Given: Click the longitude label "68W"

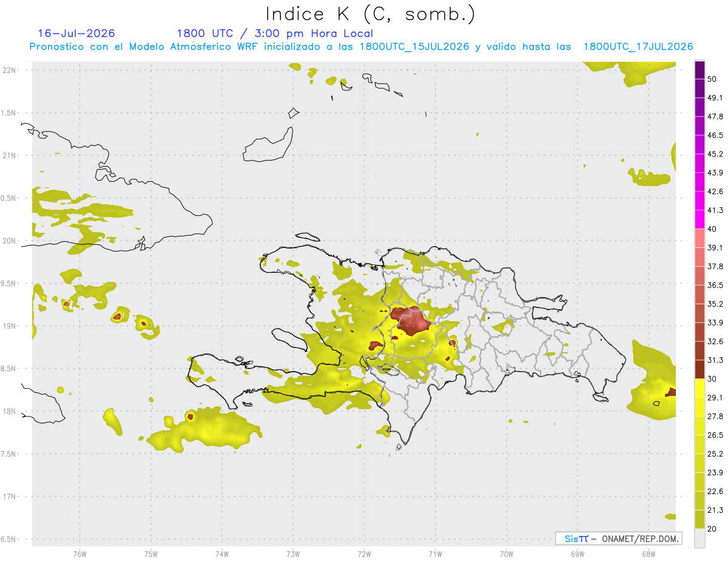Looking at the screenshot, I should (649, 554).
